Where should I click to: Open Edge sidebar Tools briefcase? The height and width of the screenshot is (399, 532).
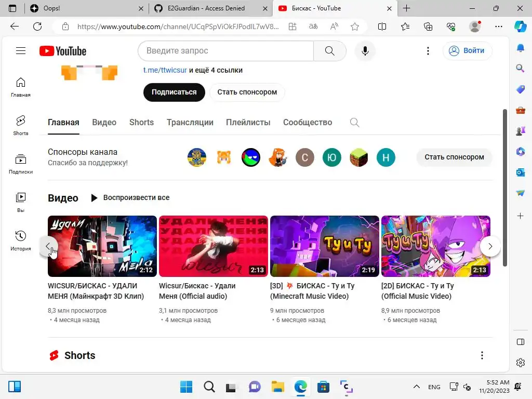[520, 110]
